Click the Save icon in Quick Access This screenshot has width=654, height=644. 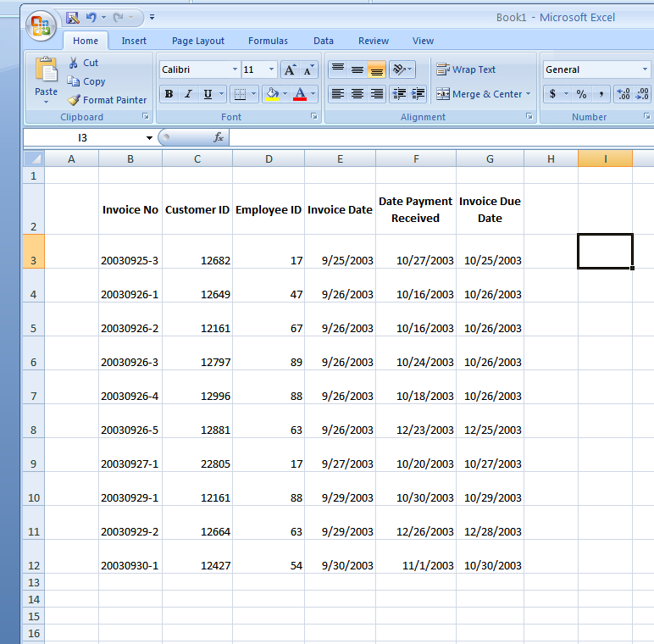tap(73, 18)
